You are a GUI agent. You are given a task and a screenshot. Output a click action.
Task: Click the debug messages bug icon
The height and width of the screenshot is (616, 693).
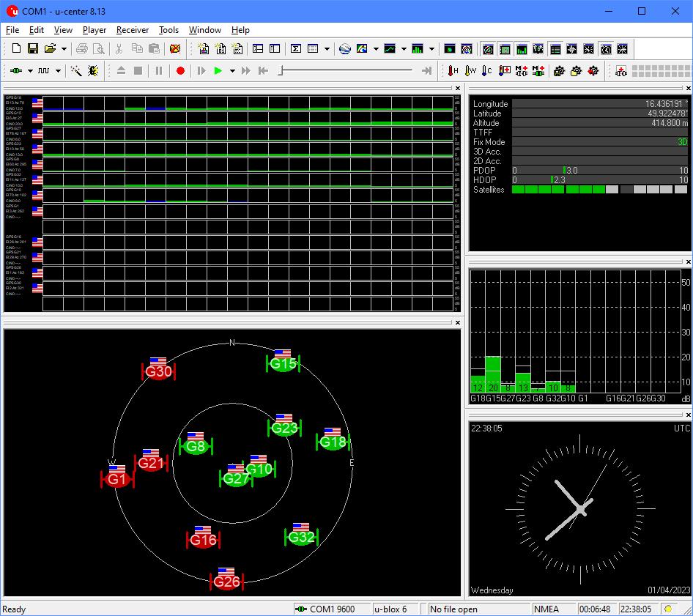point(93,71)
